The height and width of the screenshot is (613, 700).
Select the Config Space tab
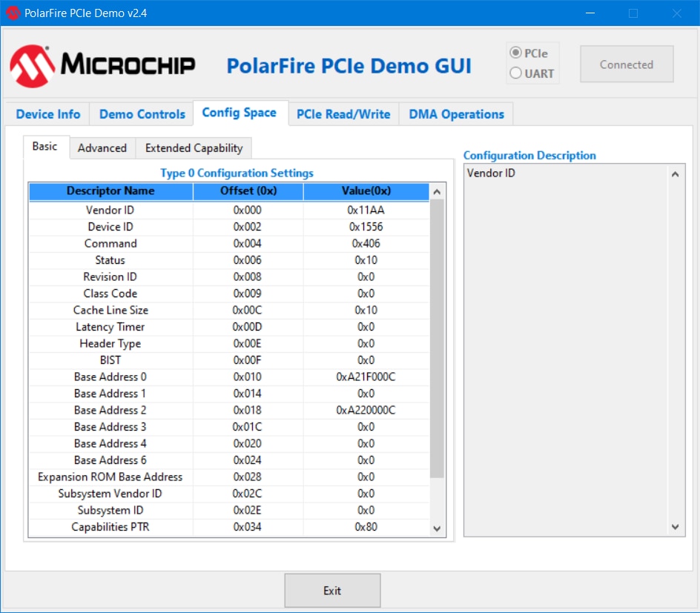(240, 113)
